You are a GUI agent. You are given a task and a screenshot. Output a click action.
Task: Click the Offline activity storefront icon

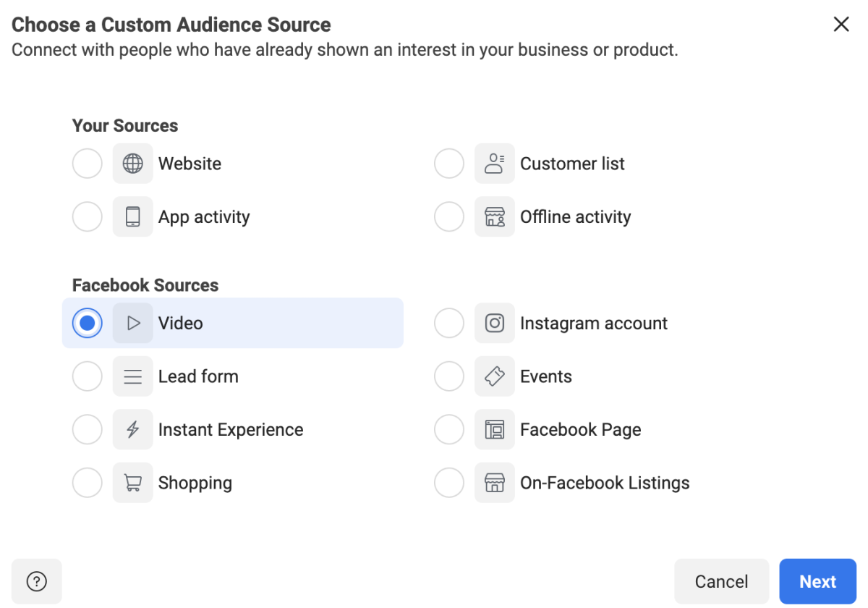point(495,216)
